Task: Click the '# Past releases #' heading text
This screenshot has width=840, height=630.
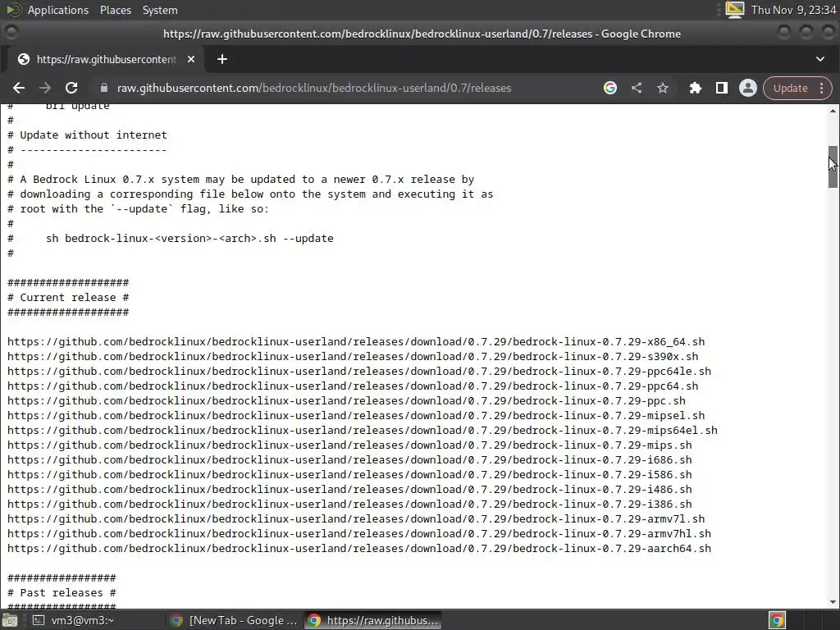Action: point(62,592)
